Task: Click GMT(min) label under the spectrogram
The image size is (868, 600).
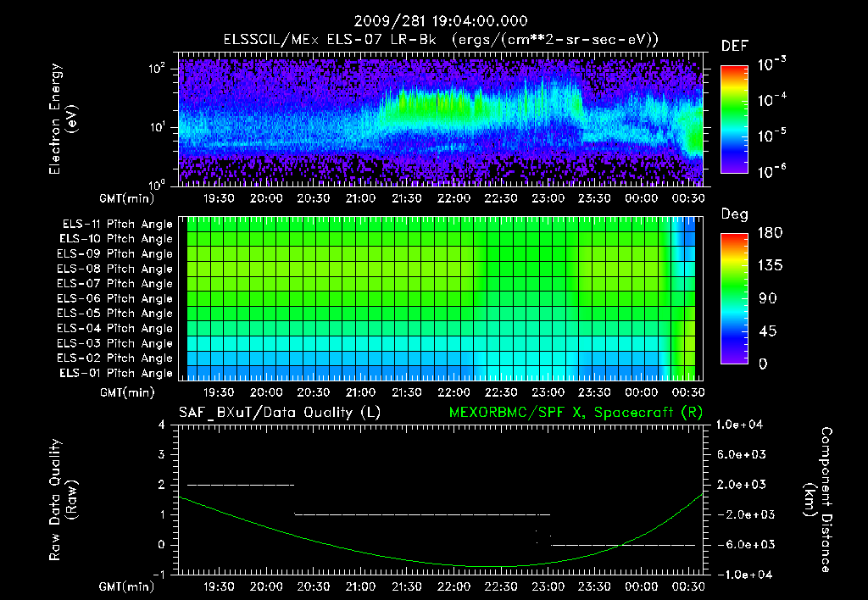Action: click(127, 198)
